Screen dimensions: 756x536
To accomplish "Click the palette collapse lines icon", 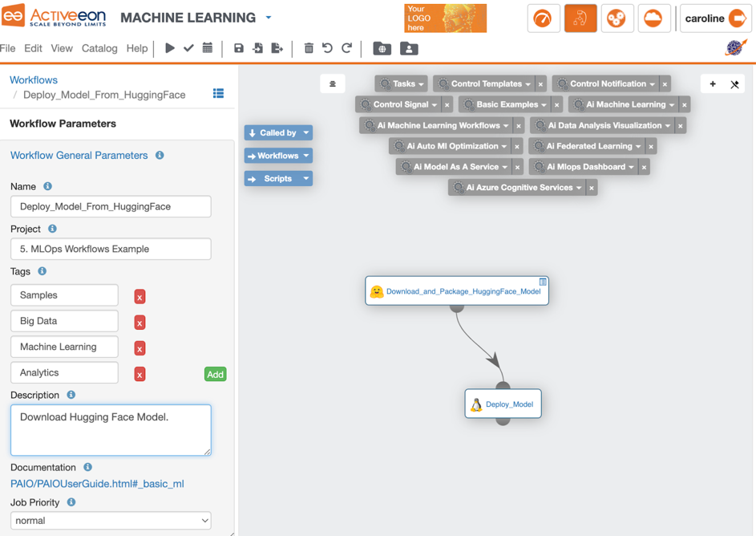I will coord(333,84).
